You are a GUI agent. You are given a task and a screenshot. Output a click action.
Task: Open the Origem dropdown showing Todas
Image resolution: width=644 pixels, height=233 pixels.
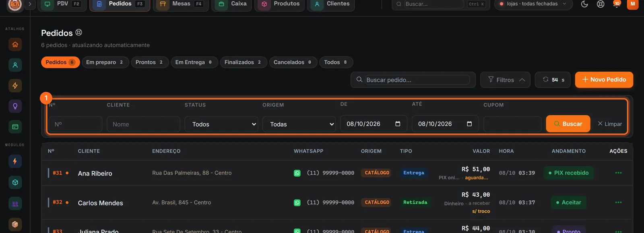pos(299,124)
